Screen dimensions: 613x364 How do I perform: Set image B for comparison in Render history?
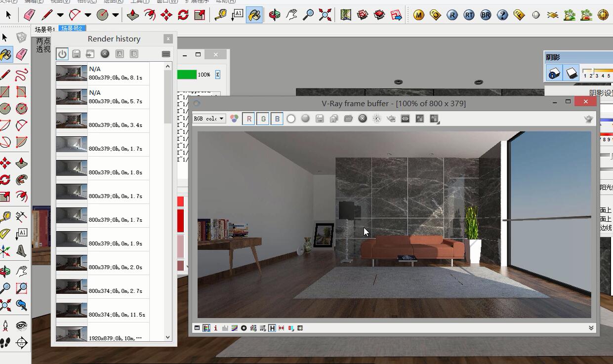[134, 54]
